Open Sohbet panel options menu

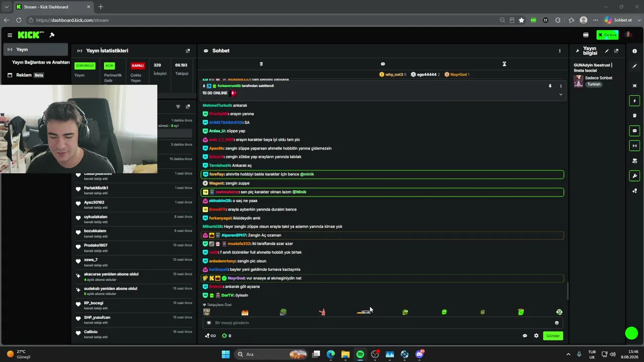pos(559,51)
